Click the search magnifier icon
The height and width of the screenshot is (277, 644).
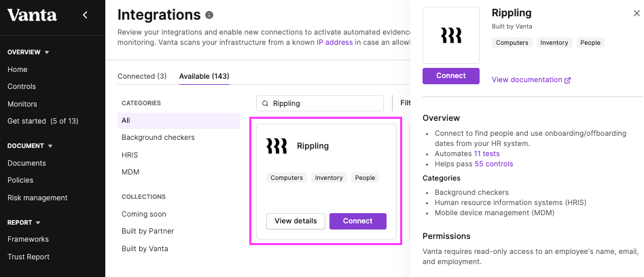pyautogui.click(x=266, y=103)
